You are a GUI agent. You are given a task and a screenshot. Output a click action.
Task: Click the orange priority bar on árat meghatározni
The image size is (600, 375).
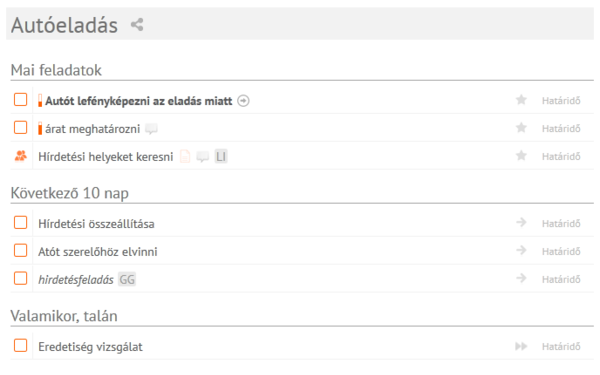pos(40,129)
